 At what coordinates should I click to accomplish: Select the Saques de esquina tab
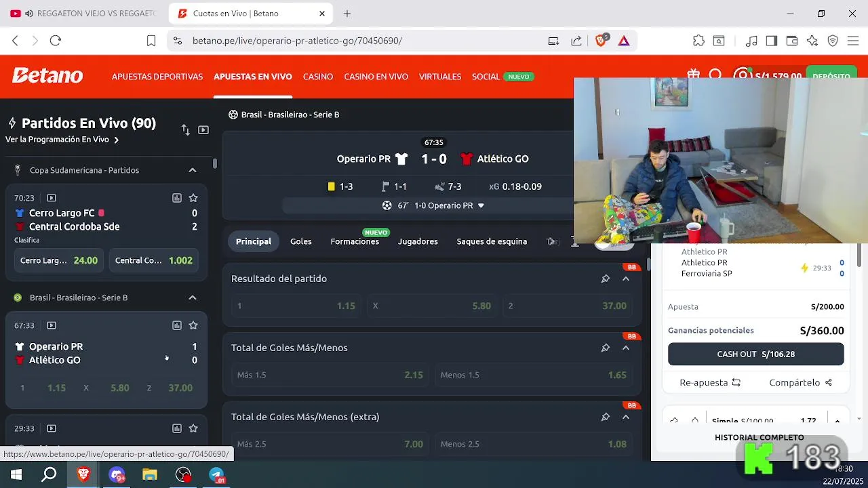pos(492,241)
